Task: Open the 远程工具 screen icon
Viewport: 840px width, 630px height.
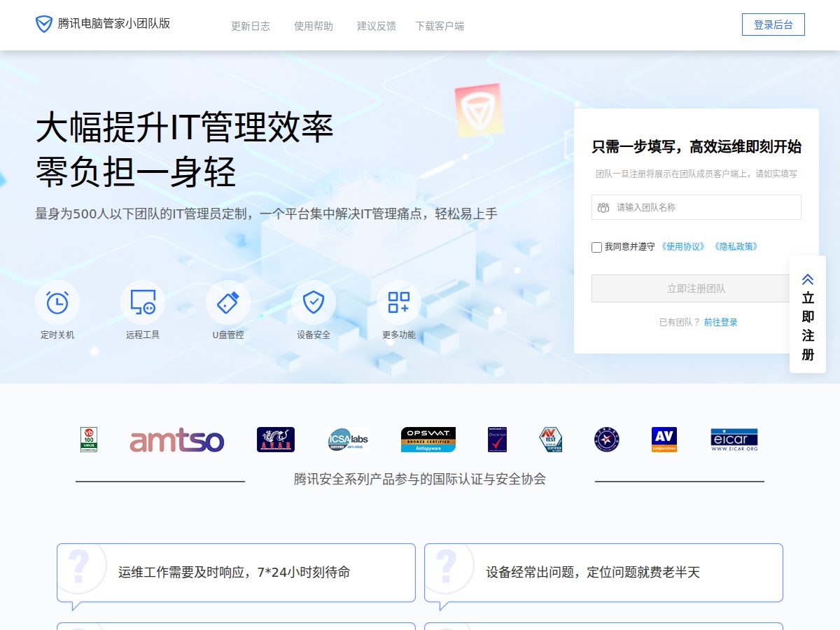Action: (x=143, y=302)
